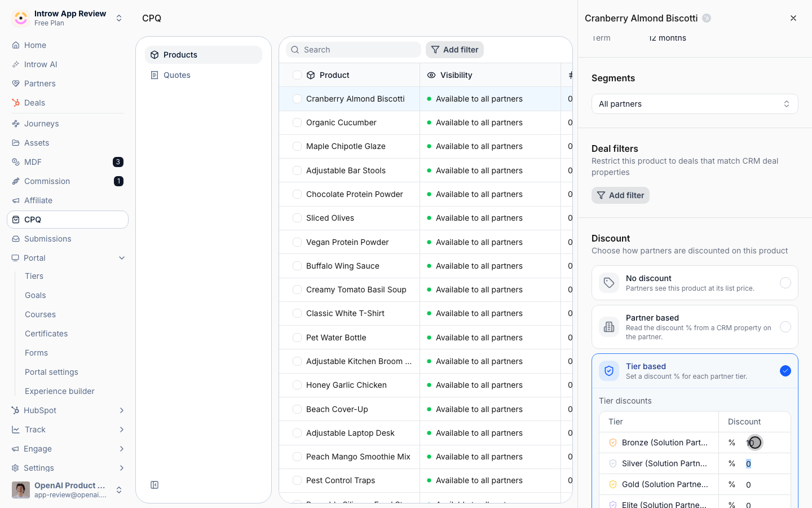Open the All partners segments dropdown
This screenshot has width=812, height=508.
[x=695, y=104]
